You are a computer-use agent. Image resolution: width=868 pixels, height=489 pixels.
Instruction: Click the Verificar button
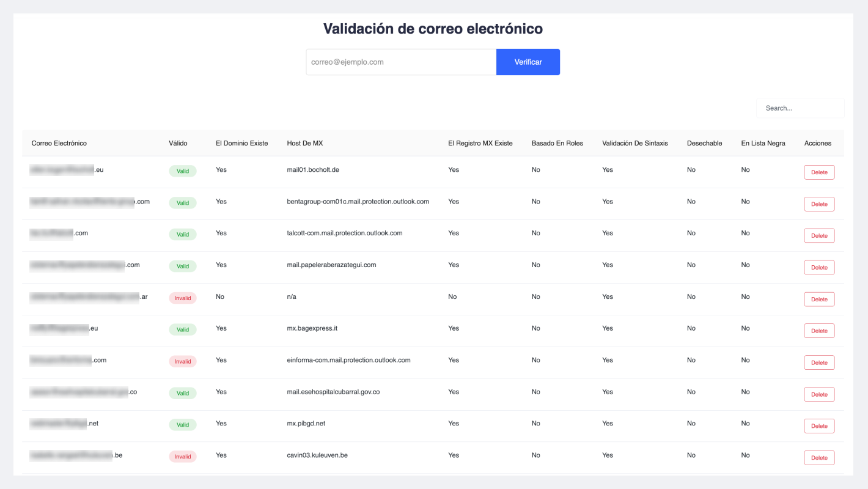[528, 62]
